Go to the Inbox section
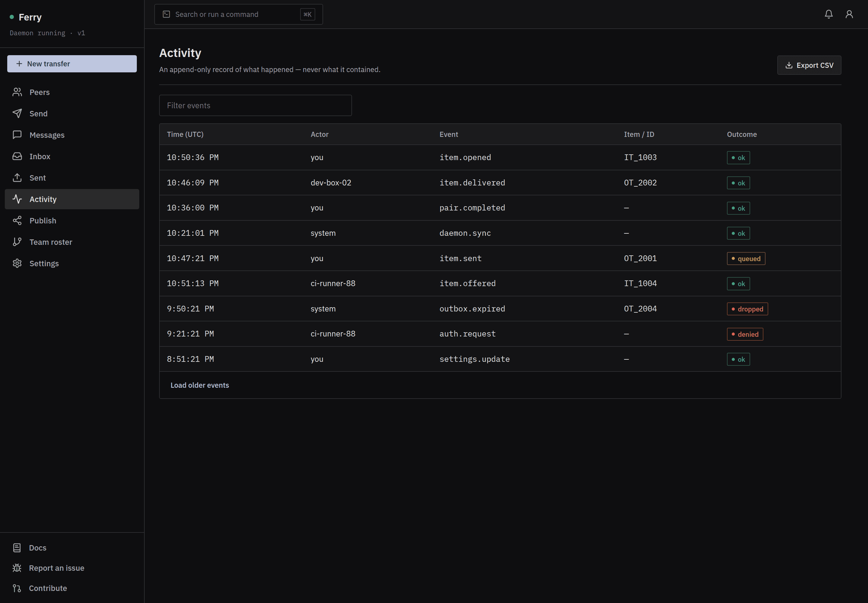 (72, 156)
